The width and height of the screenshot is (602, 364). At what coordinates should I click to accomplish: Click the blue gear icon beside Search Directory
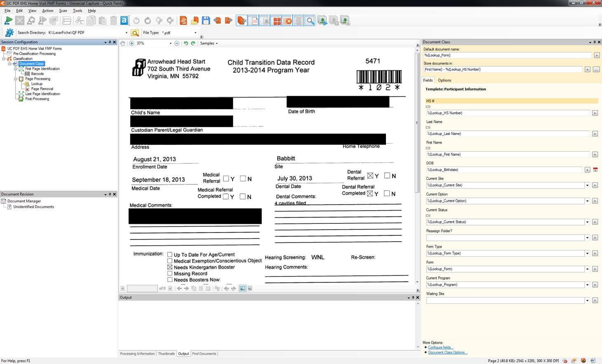click(9, 33)
